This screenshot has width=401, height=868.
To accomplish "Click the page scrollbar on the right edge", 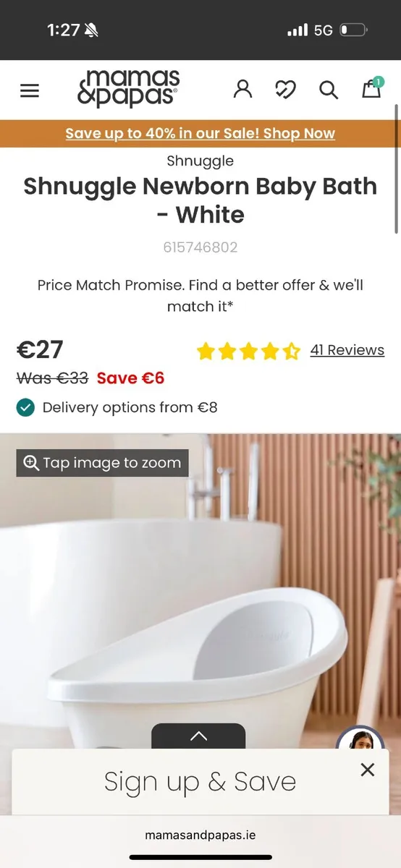I will point(397,169).
